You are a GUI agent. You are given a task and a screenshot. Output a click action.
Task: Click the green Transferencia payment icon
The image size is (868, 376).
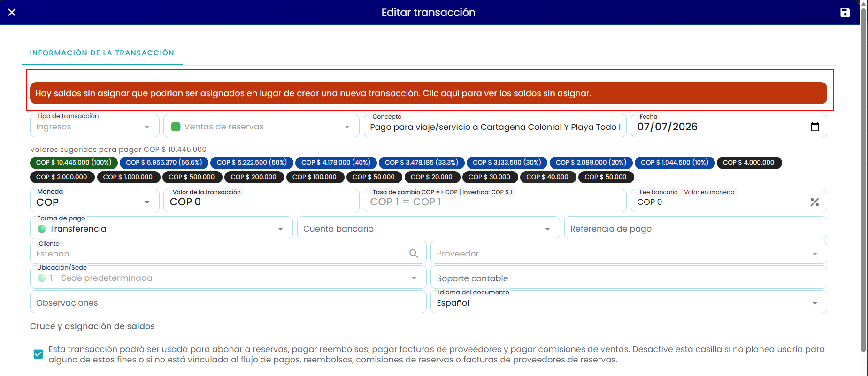point(42,229)
